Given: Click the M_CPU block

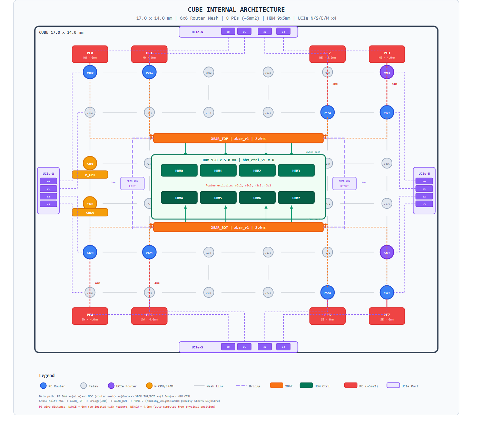Looking at the screenshot, I should [90, 175].
